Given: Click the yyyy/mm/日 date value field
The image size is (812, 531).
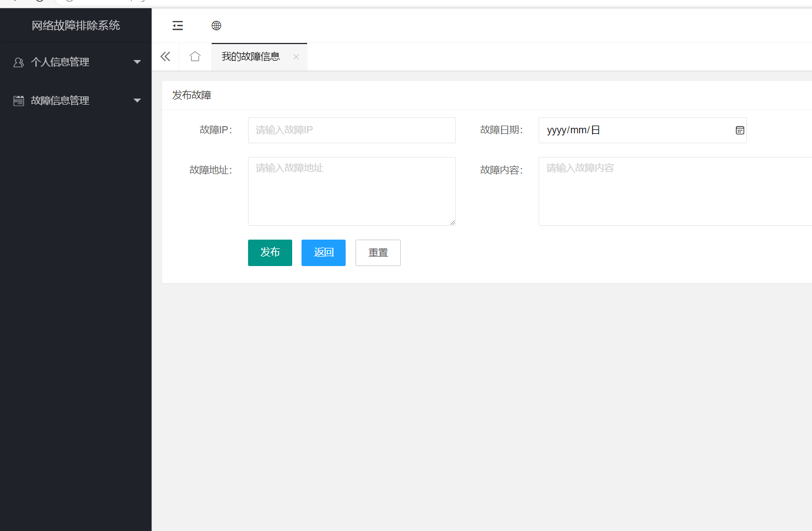Looking at the screenshot, I should click(x=606, y=130).
